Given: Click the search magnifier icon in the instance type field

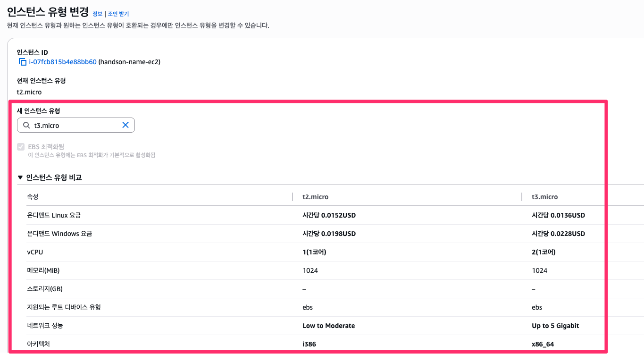Looking at the screenshot, I should coord(26,125).
